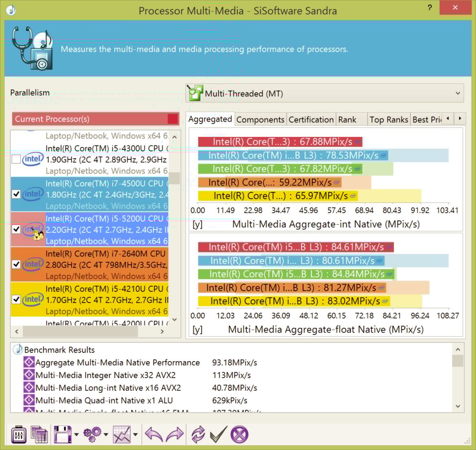The width and height of the screenshot is (476, 450).
Task: Confirm with the checkmark icon
Action: pyautogui.click(x=218, y=435)
